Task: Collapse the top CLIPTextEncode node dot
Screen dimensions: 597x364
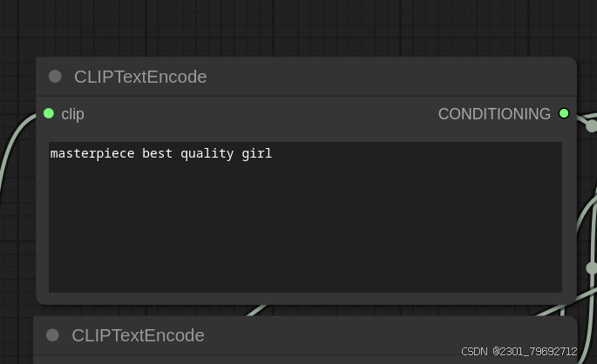Action: (x=55, y=77)
